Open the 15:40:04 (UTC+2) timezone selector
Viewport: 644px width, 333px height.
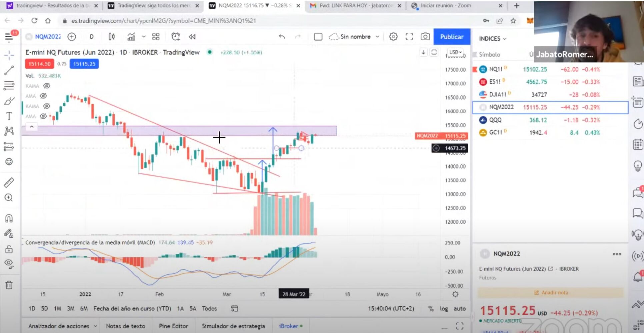tap(391, 309)
